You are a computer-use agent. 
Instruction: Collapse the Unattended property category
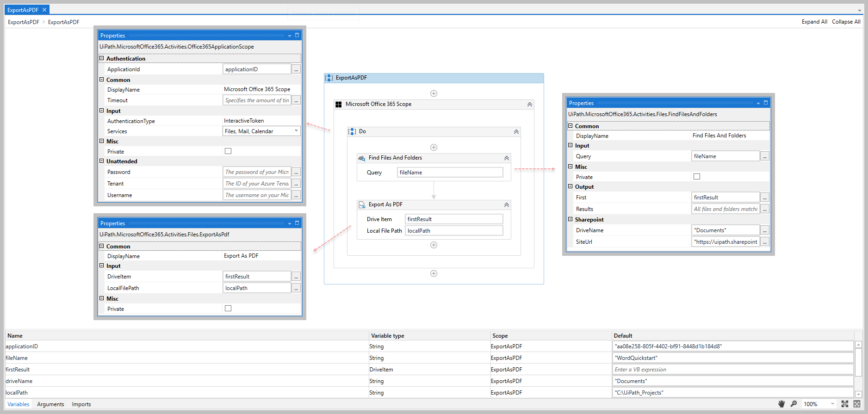[102, 161]
